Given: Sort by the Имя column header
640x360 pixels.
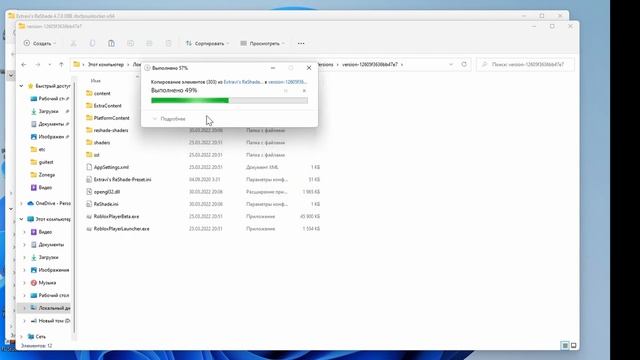Looking at the screenshot, I should [x=96, y=81].
